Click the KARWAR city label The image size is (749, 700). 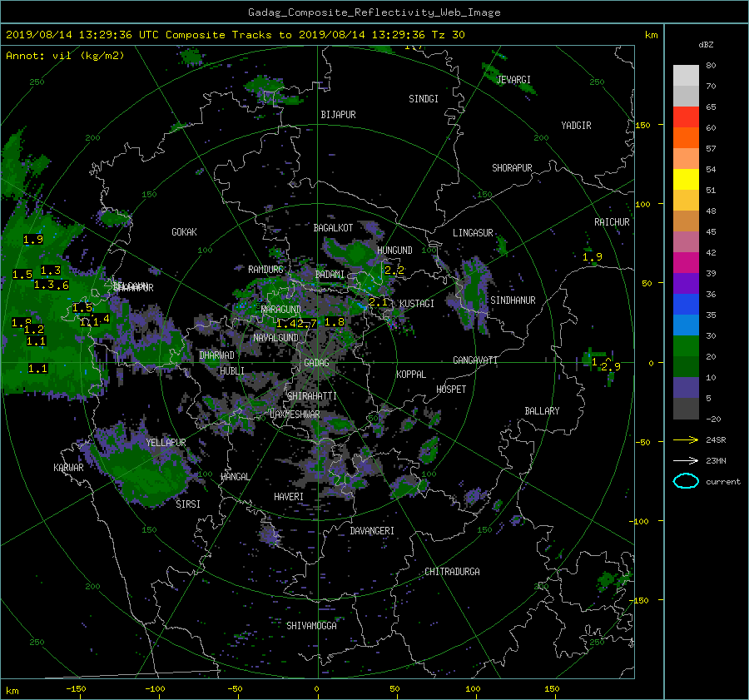68,468
